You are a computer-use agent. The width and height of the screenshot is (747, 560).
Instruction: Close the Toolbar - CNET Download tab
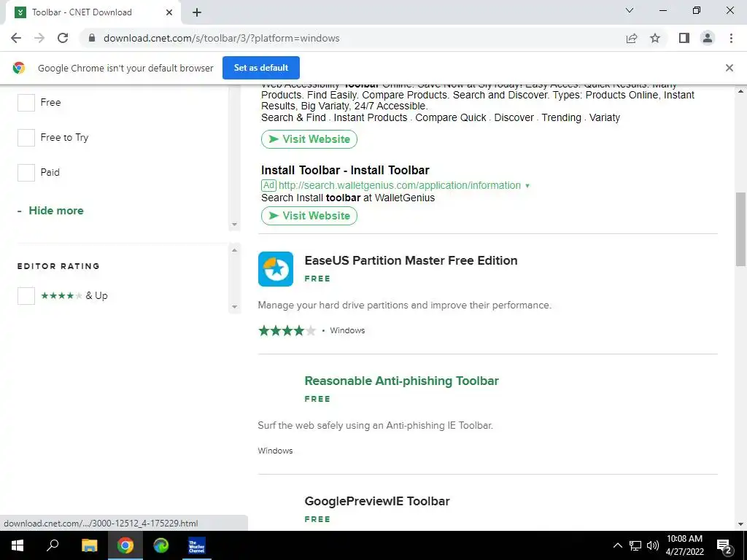[169, 12]
